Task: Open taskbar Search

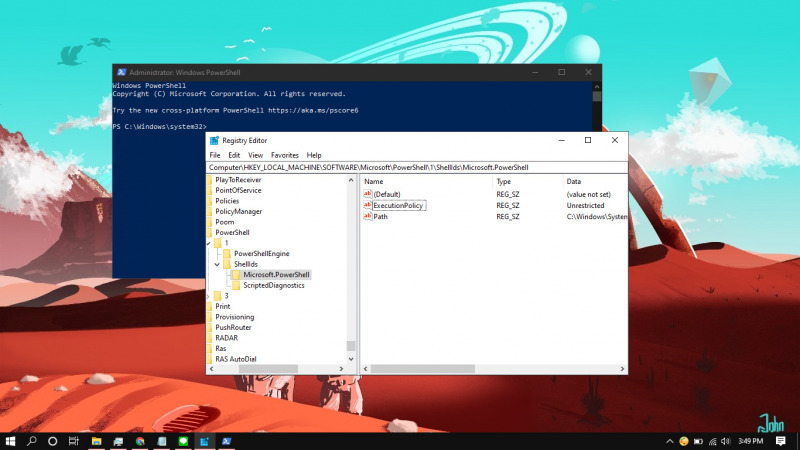Action: 32,441
